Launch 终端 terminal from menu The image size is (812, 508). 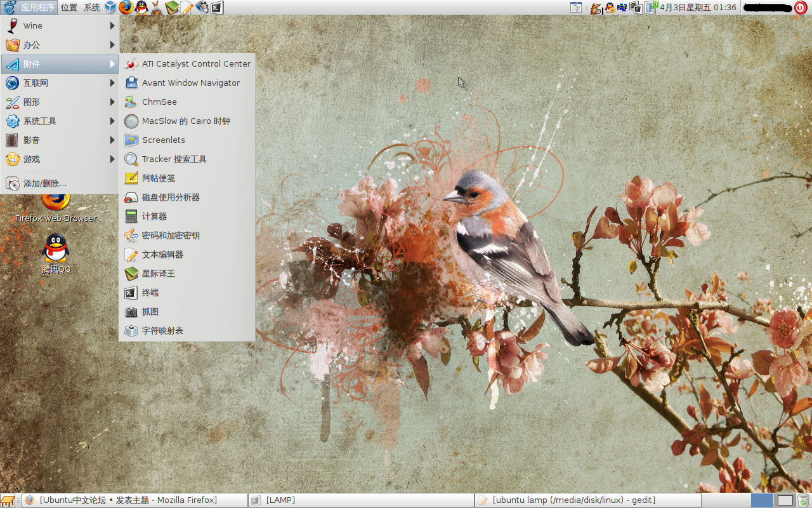pyautogui.click(x=187, y=292)
